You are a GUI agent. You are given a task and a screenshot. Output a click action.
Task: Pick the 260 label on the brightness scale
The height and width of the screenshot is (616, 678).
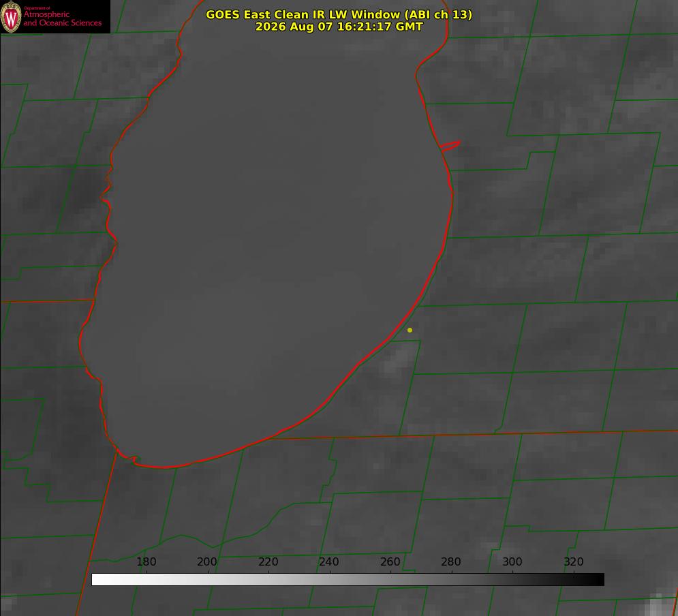pyautogui.click(x=390, y=561)
